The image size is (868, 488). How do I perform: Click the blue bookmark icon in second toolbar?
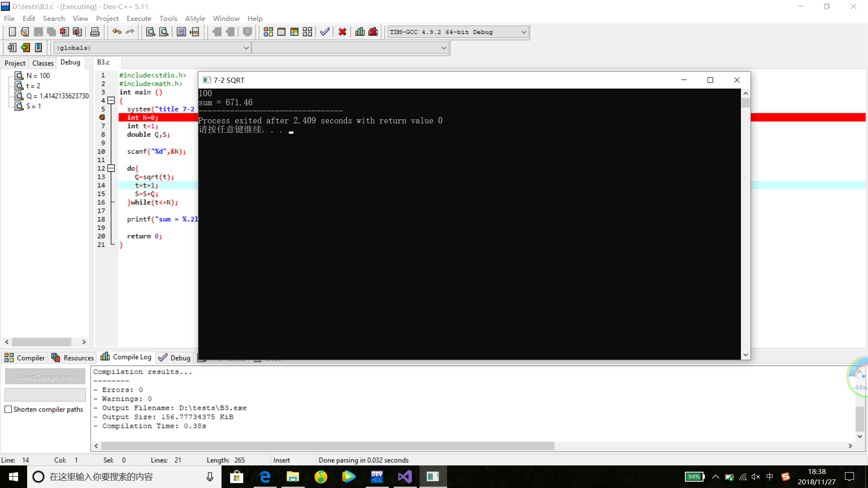tap(38, 47)
